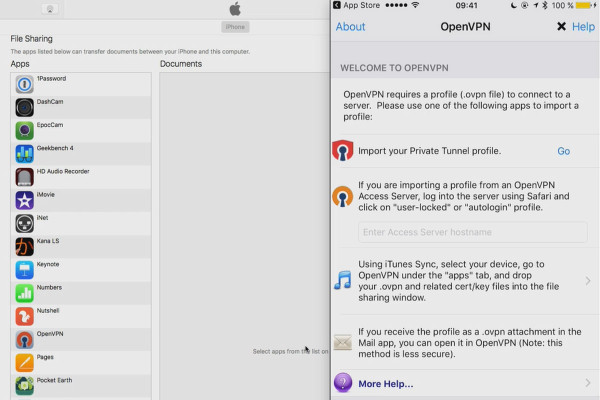Image resolution: width=600 pixels, height=400 pixels.
Task: Click the 'File Sharing' heading
Action: (x=31, y=39)
